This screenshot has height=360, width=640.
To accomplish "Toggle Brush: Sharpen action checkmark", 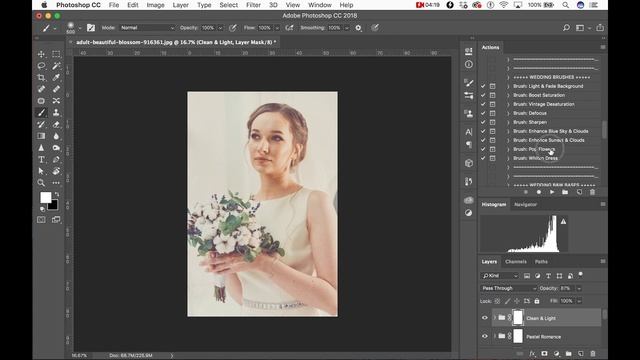I will (483, 122).
